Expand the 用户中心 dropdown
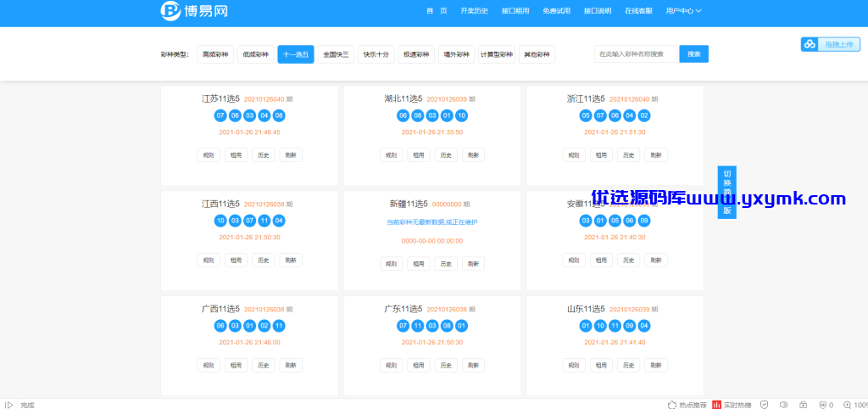868x409 pixels. point(684,11)
